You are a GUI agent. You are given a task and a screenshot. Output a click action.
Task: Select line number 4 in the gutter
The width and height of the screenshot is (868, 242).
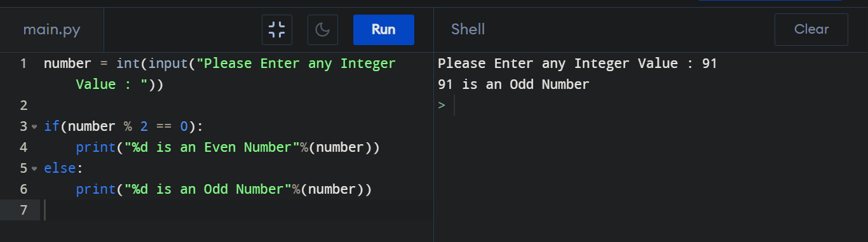(x=24, y=147)
